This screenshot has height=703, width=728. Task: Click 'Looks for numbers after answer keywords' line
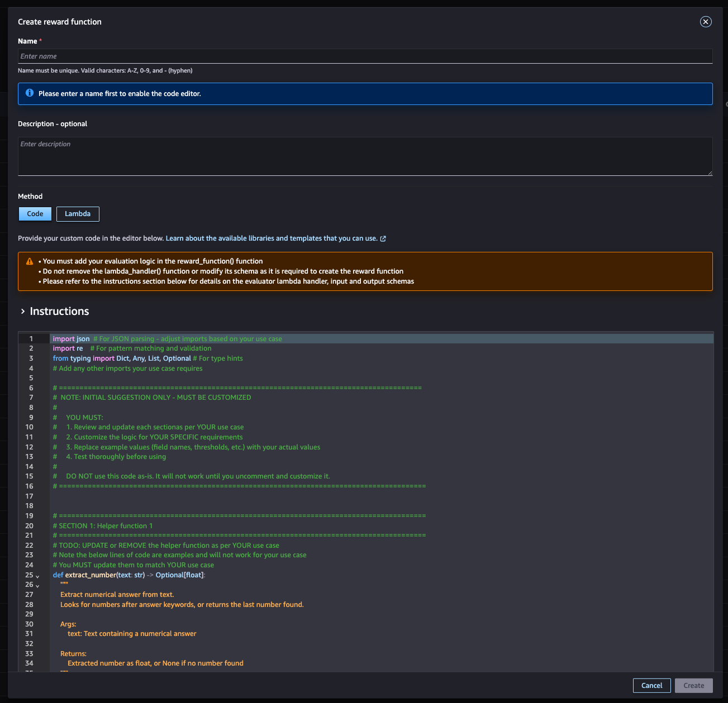[x=182, y=605]
